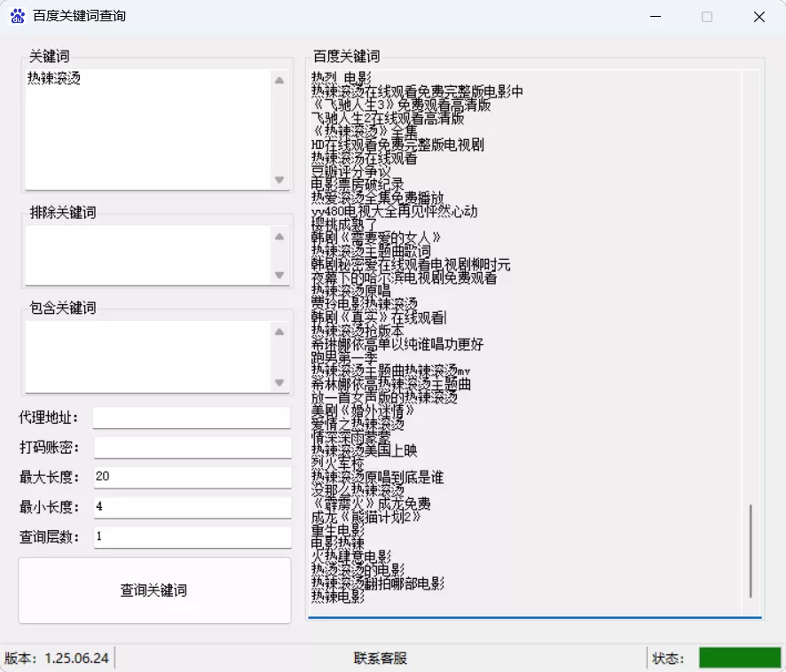Select the result 热辣滚烫主题曲歌词
Viewport: 786px width, 672px height.
(371, 251)
